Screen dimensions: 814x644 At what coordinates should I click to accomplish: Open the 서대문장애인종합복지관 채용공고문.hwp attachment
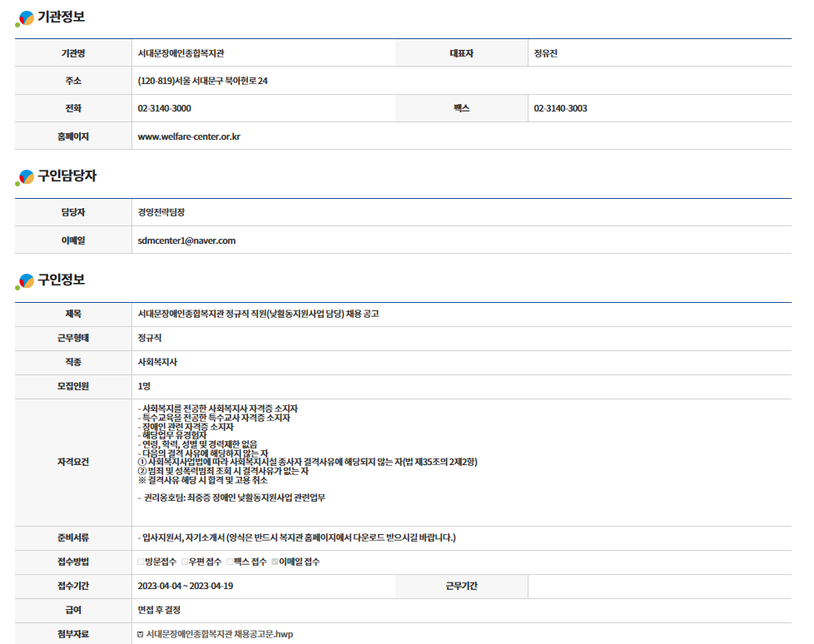[x=220, y=634]
